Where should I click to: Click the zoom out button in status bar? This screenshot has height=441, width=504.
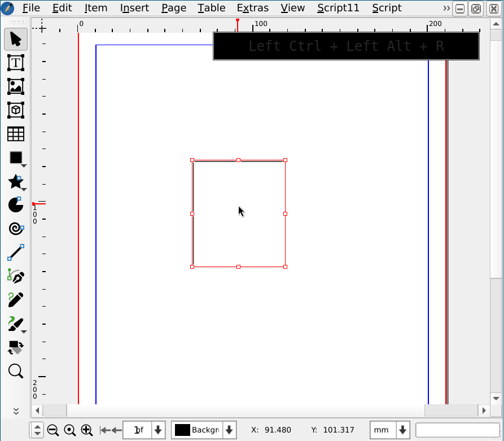pyautogui.click(x=53, y=430)
